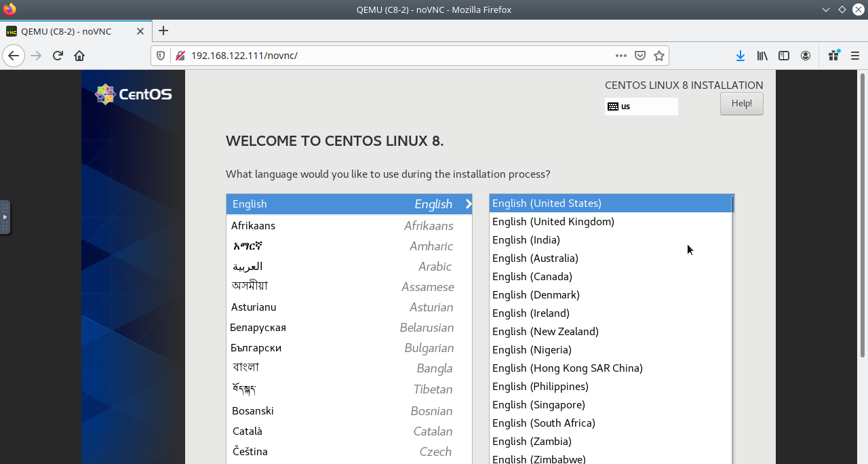The image size is (868, 464).
Task: Open the tracking protection shield icon
Action: point(161,56)
